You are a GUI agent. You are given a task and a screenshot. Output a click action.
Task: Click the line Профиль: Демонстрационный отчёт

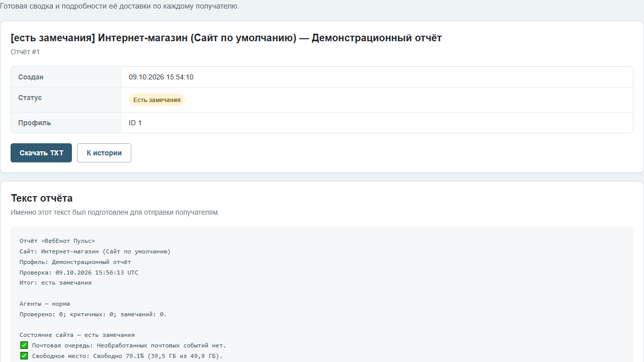pyautogui.click(x=75, y=262)
